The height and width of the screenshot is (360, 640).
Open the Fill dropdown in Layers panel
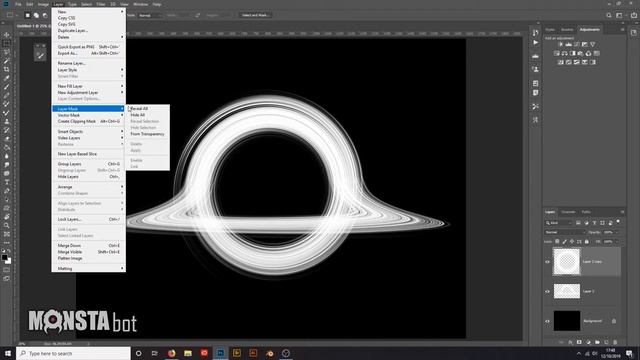617,242
